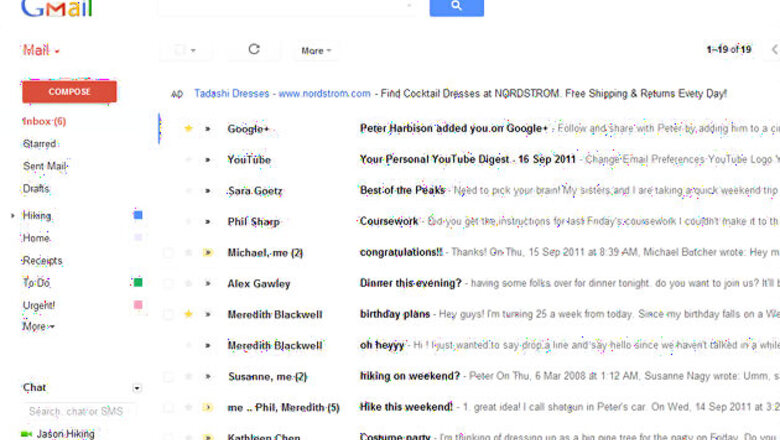Star the Sara Goetz email
Viewport: 780px width, 440px height.
click(x=189, y=190)
